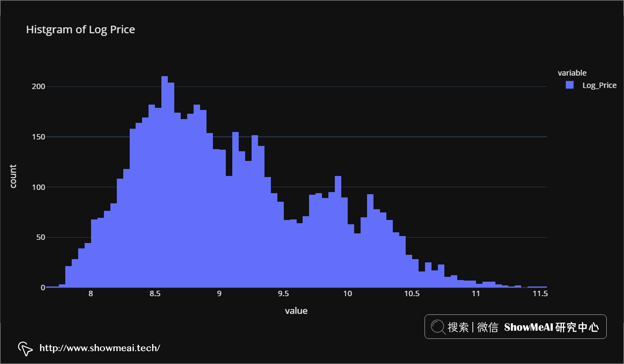Open the showmeai.tech website link

100,348
